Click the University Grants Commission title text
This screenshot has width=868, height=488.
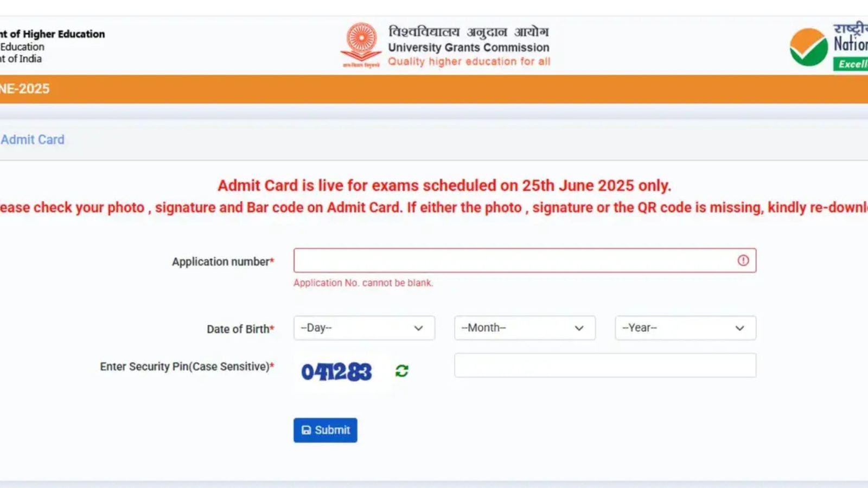point(468,48)
